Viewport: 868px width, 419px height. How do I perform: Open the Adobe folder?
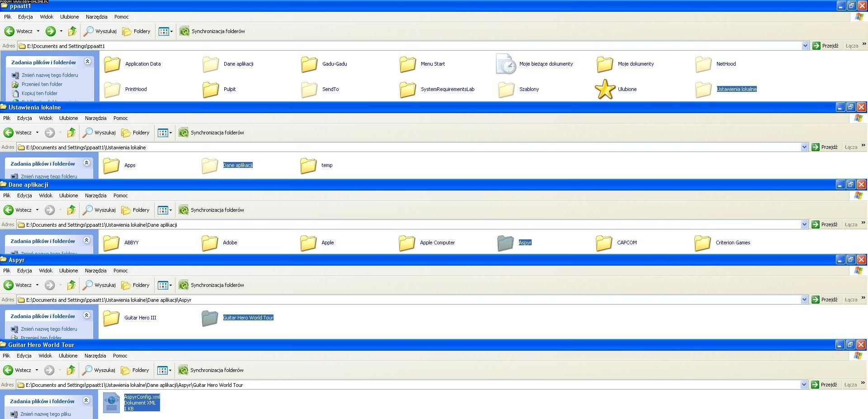pos(219,243)
